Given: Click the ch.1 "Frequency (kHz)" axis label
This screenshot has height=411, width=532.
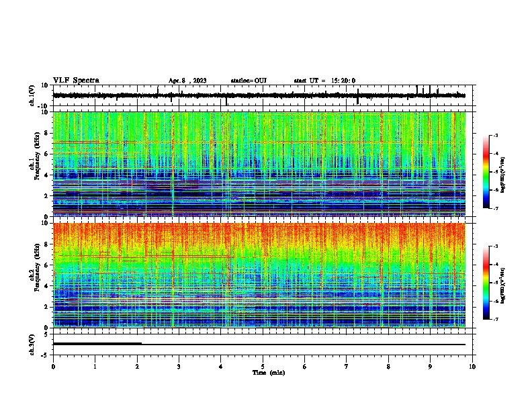Looking at the screenshot, I should pyautogui.click(x=37, y=156).
